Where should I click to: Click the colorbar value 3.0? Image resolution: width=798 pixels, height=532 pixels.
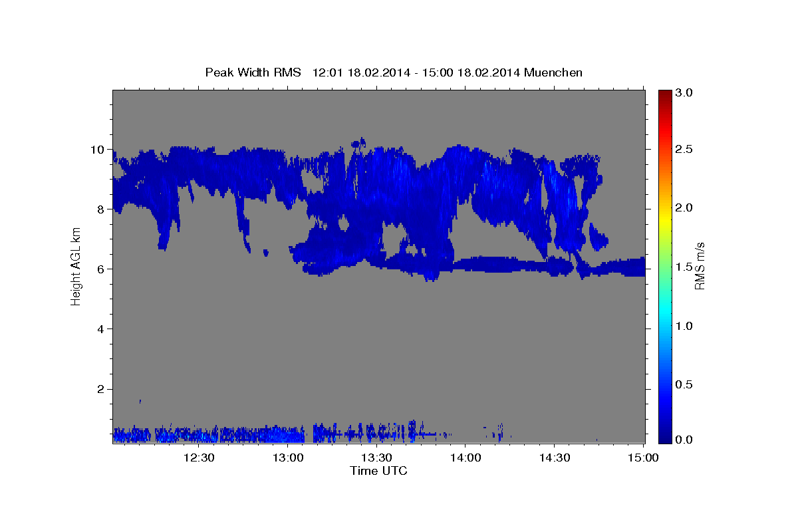click(x=684, y=93)
